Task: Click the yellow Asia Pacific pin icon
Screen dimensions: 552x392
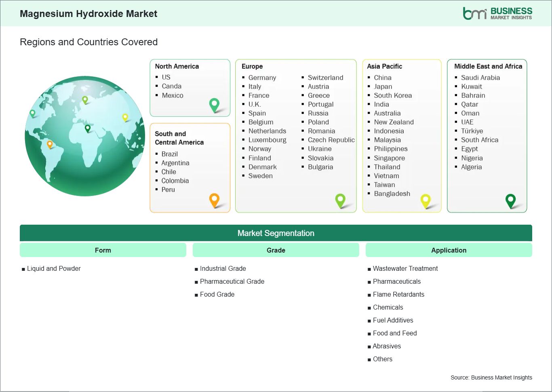Action: pyautogui.click(x=426, y=200)
